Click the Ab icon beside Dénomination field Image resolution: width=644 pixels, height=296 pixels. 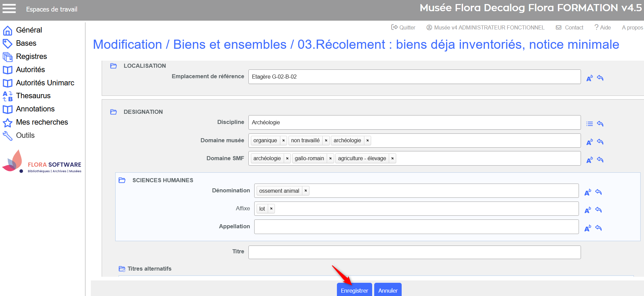pos(587,192)
